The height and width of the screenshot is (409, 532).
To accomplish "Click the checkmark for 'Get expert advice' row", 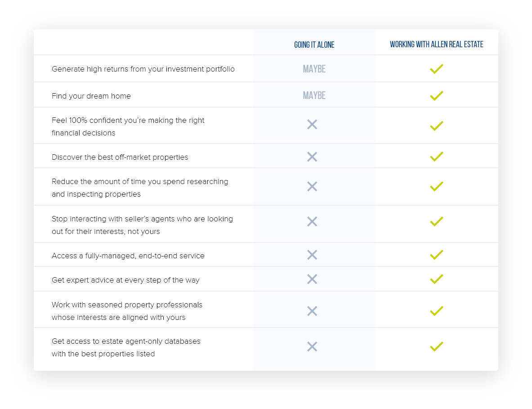I will tap(436, 279).
